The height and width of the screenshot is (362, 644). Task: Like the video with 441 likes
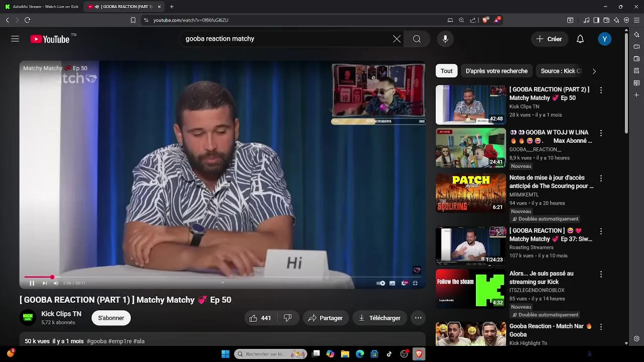tap(260, 318)
